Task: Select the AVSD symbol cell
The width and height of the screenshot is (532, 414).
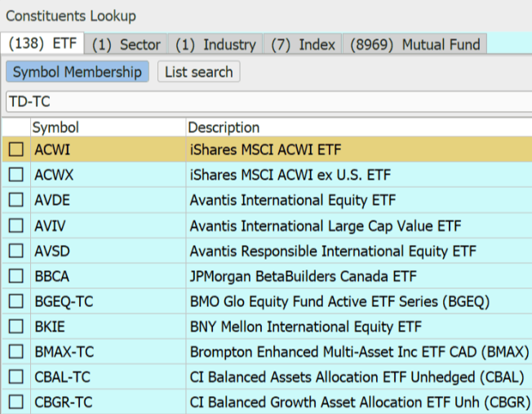Action: tap(108, 251)
